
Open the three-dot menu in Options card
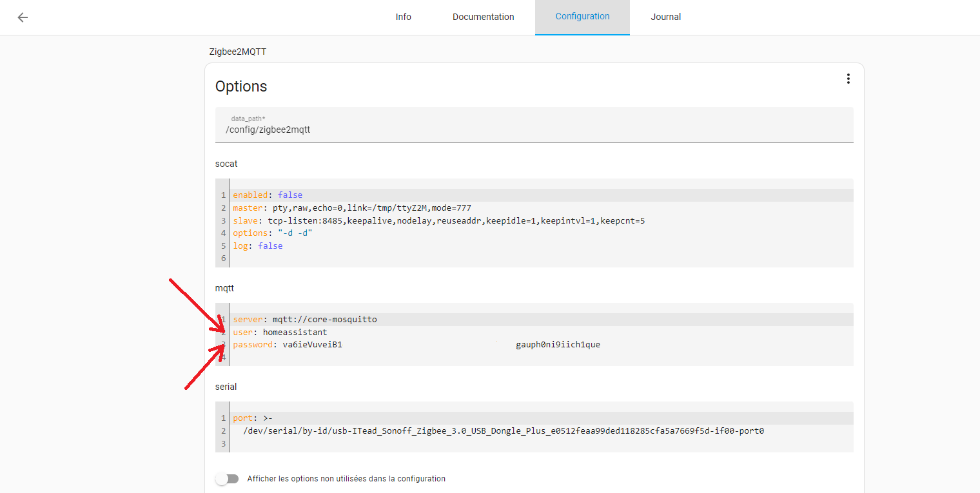click(x=848, y=79)
